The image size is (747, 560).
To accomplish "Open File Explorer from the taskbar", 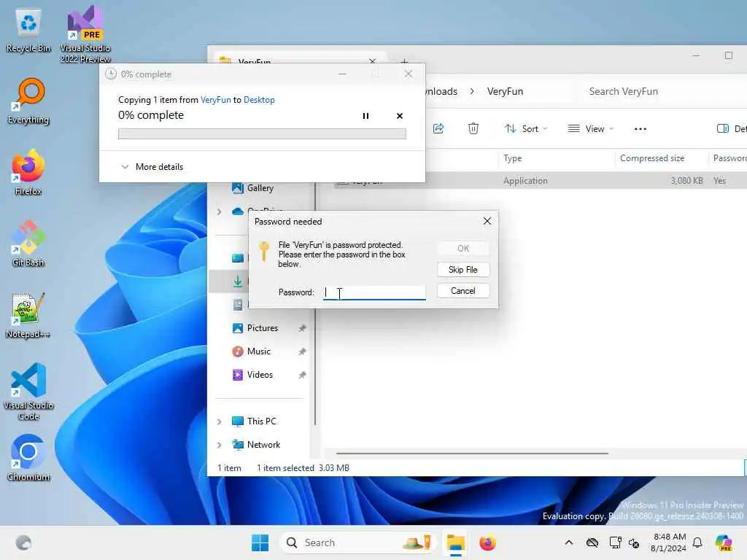I will 455,542.
